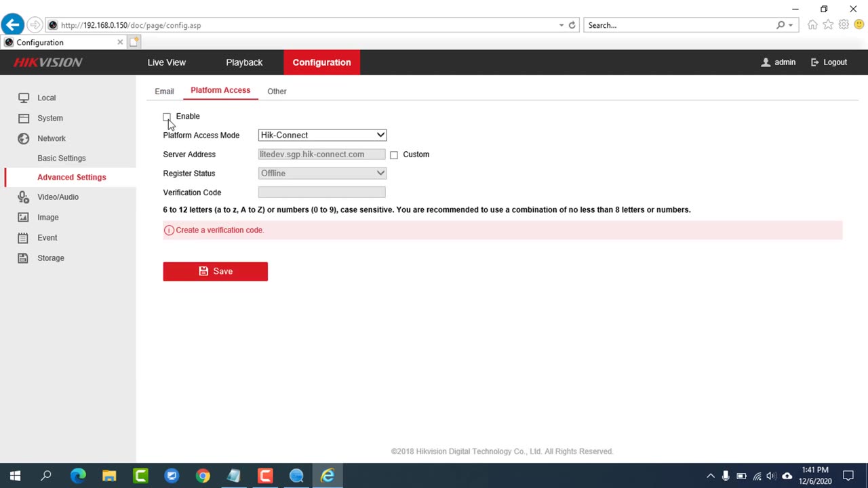Open Microsoft Edge from taskbar
This screenshot has width=868, height=488.
pyautogui.click(x=78, y=476)
